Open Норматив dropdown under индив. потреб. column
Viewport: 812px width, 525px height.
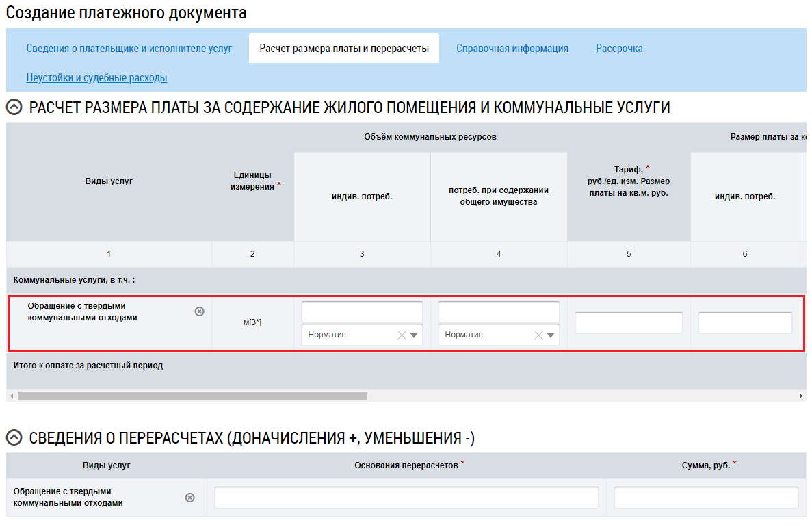[x=414, y=335]
